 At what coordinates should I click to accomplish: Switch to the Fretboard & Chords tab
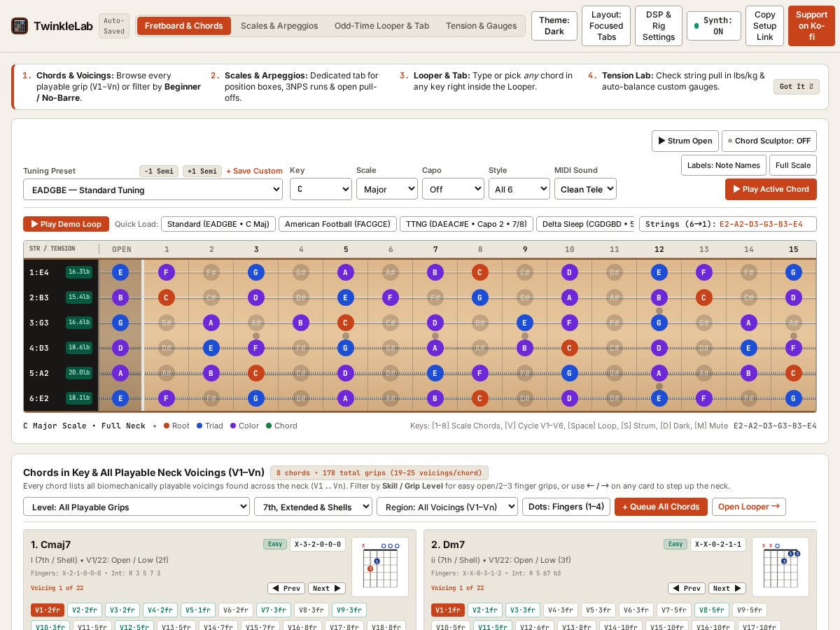[184, 26]
